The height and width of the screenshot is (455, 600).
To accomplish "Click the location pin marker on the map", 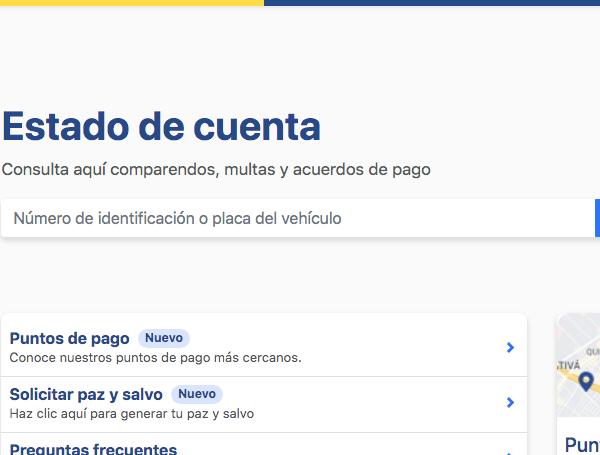I will coord(586,380).
